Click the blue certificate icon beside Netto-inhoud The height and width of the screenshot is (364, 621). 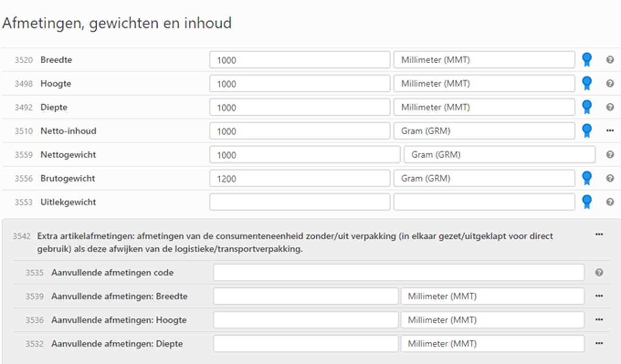586,131
